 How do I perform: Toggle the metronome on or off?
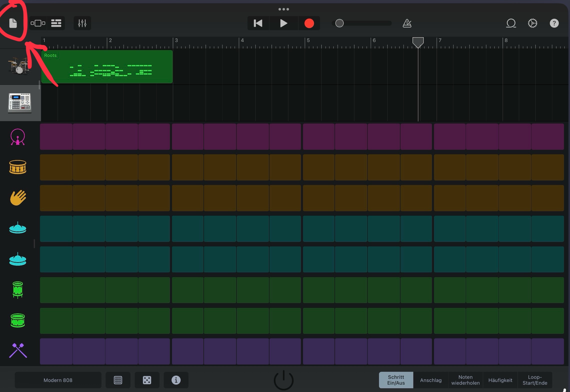[407, 23]
